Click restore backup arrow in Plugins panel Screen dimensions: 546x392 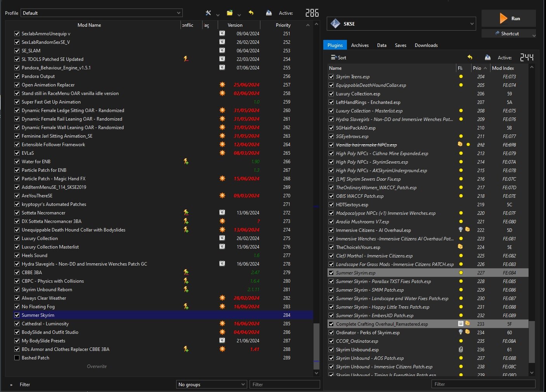pyautogui.click(x=470, y=57)
